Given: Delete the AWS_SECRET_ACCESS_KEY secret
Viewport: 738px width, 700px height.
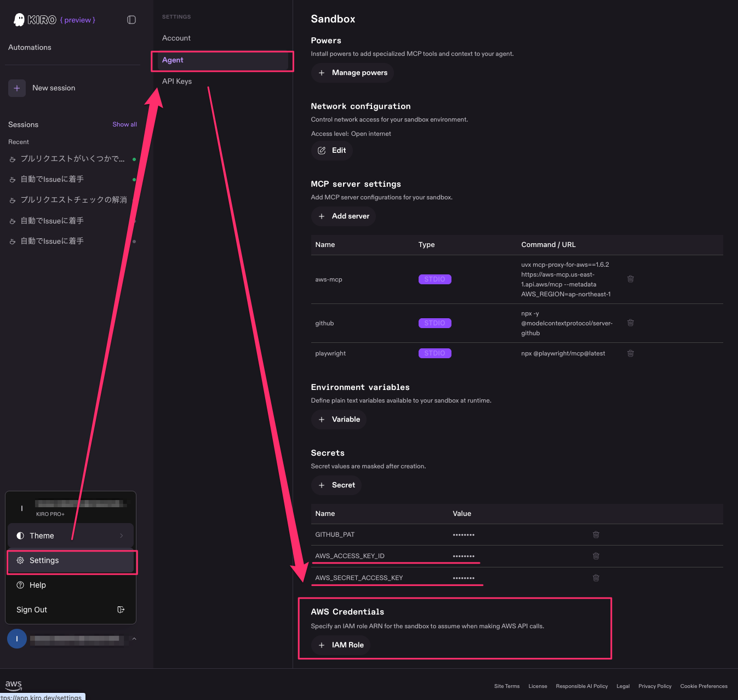Looking at the screenshot, I should [596, 578].
